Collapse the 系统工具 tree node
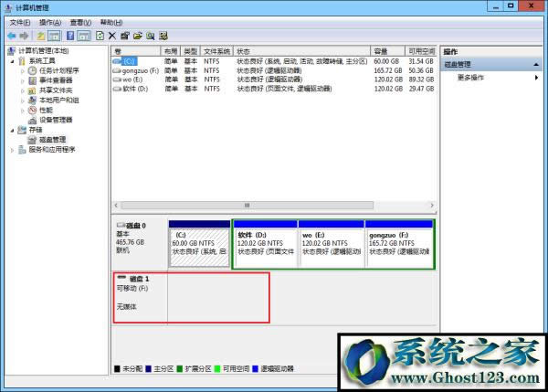This screenshot has width=548, height=392. click(12, 61)
